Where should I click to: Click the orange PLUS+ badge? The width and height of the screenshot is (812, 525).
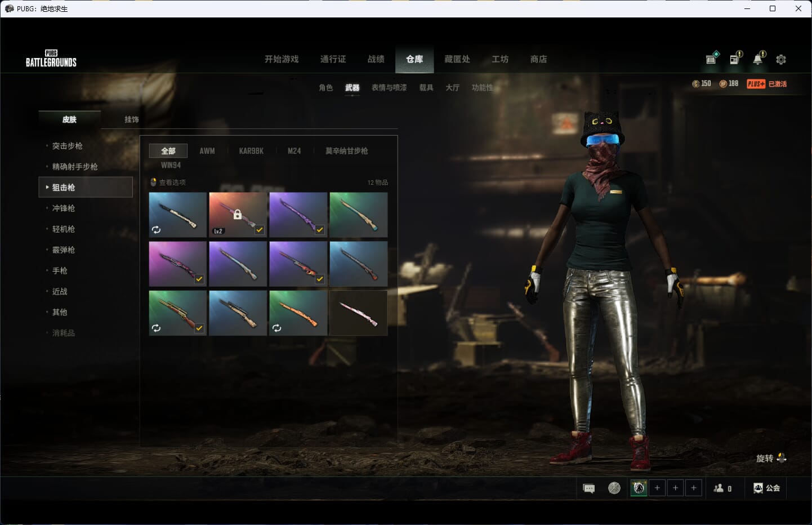click(x=756, y=84)
